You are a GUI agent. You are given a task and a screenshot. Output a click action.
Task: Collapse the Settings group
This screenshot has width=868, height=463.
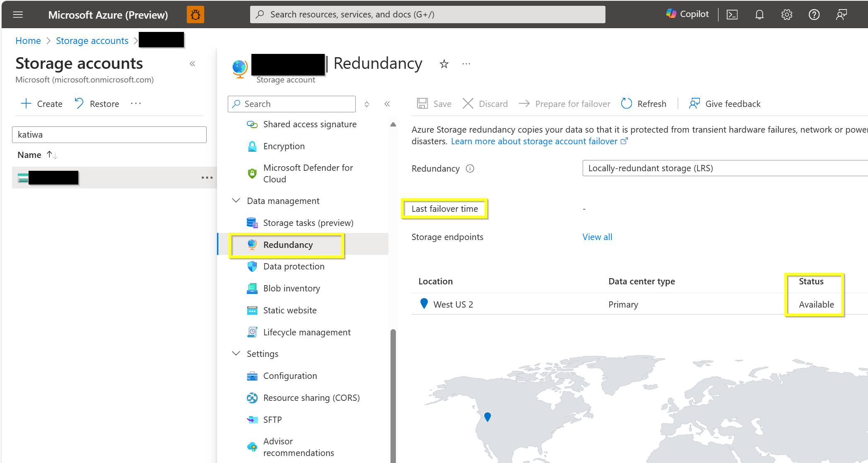[x=236, y=354]
